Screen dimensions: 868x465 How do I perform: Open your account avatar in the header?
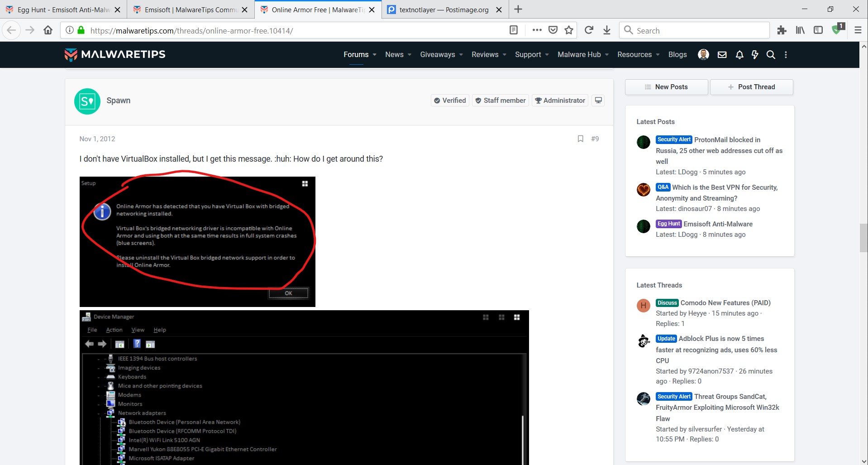pos(703,55)
